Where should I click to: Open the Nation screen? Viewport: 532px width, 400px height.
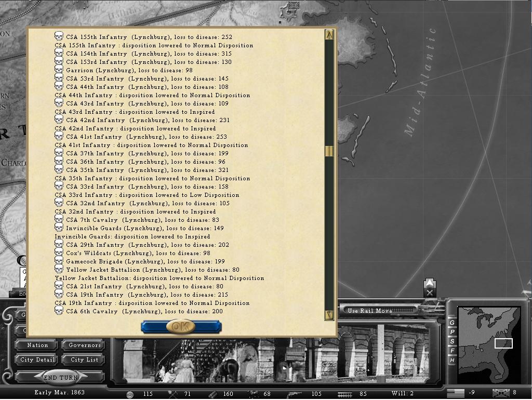37,345
